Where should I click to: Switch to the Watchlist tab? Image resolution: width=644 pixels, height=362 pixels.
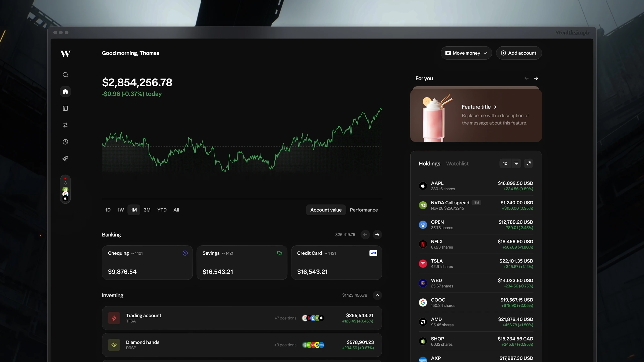click(x=457, y=164)
